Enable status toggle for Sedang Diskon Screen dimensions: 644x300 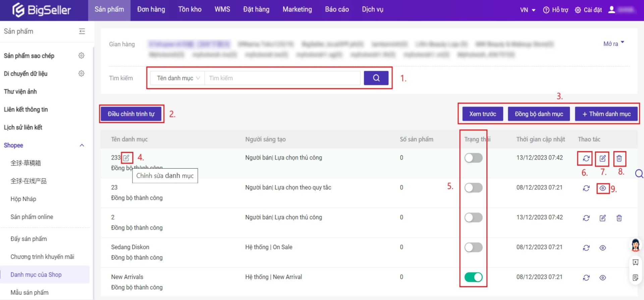pyautogui.click(x=473, y=247)
